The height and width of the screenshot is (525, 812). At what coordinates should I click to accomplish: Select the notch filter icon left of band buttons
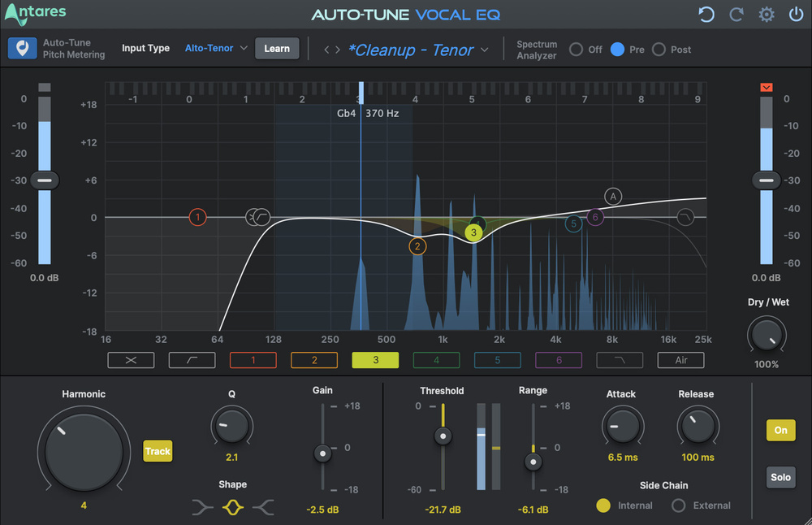click(131, 360)
